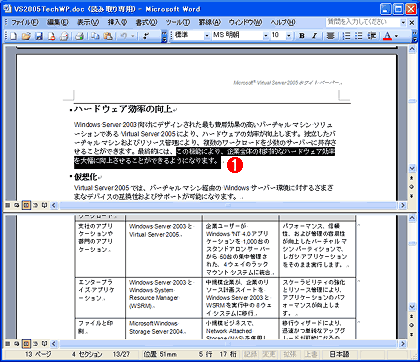420x362 pixels.
Task: Open the 標準 style dropdown
Action: [x=207, y=35]
